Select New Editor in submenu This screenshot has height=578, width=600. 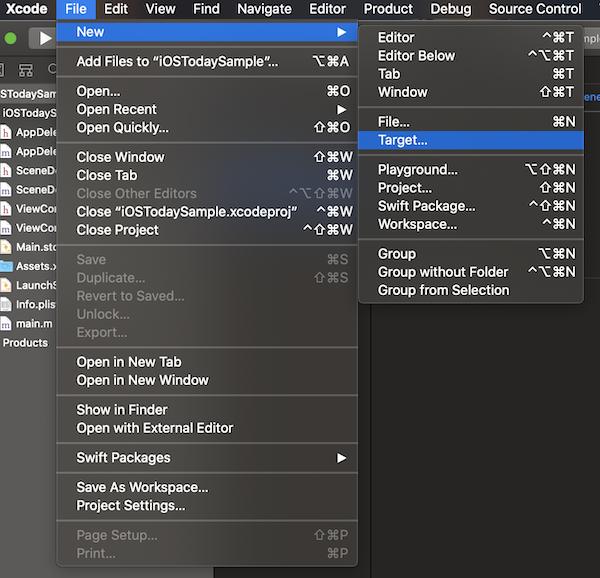pyautogui.click(x=471, y=37)
